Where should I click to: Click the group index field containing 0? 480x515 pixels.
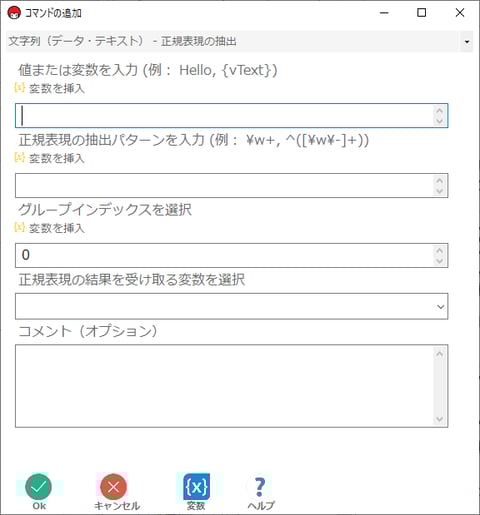[x=231, y=255]
